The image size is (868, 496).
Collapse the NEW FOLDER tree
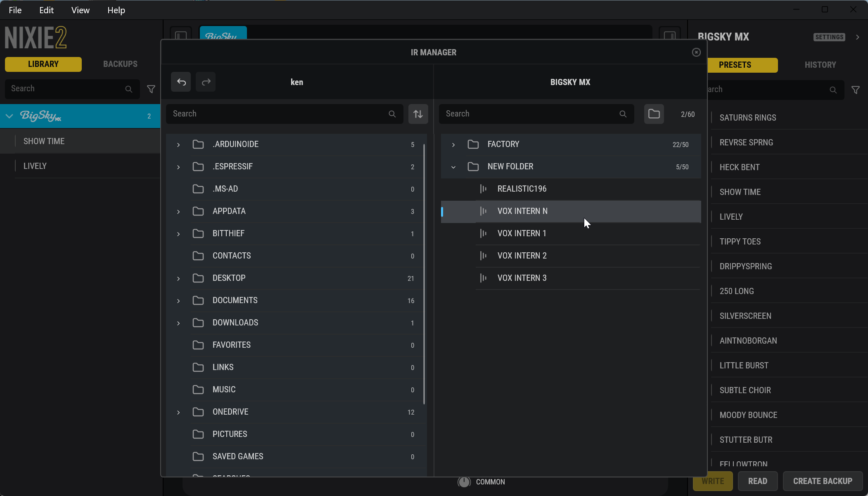(453, 167)
